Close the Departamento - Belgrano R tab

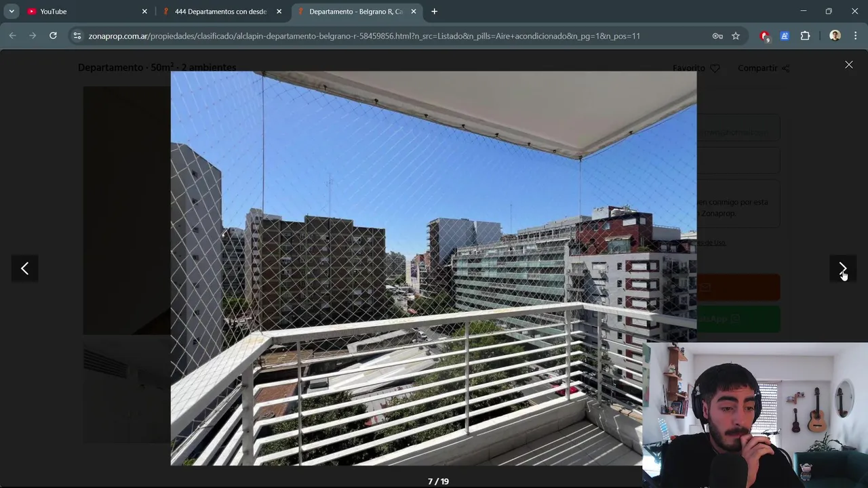tap(414, 12)
